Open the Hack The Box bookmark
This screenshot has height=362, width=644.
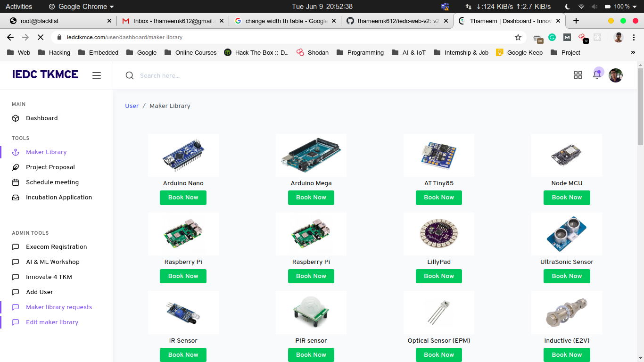click(x=256, y=52)
